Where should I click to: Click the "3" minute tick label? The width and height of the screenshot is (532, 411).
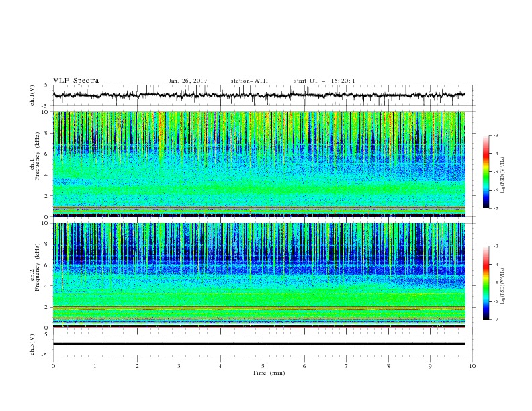point(179,366)
